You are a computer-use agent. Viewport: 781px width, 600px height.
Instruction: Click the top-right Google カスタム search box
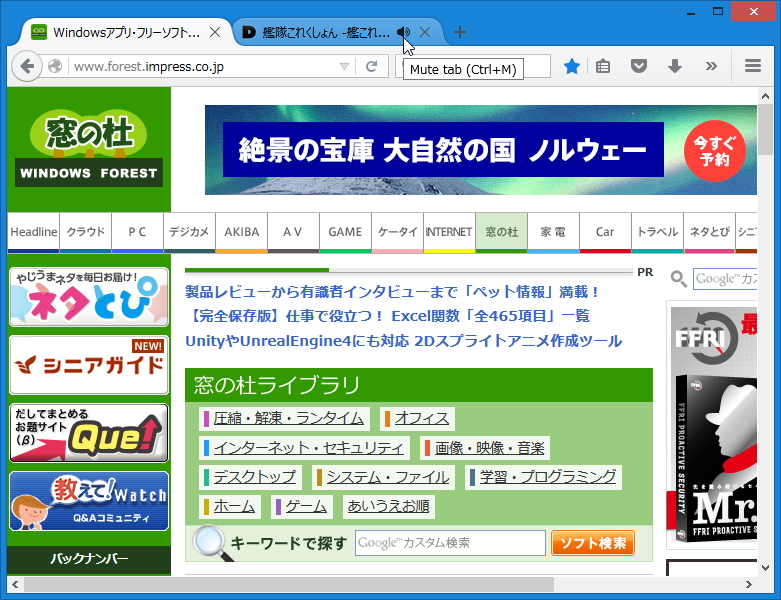(x=725, y=279)
